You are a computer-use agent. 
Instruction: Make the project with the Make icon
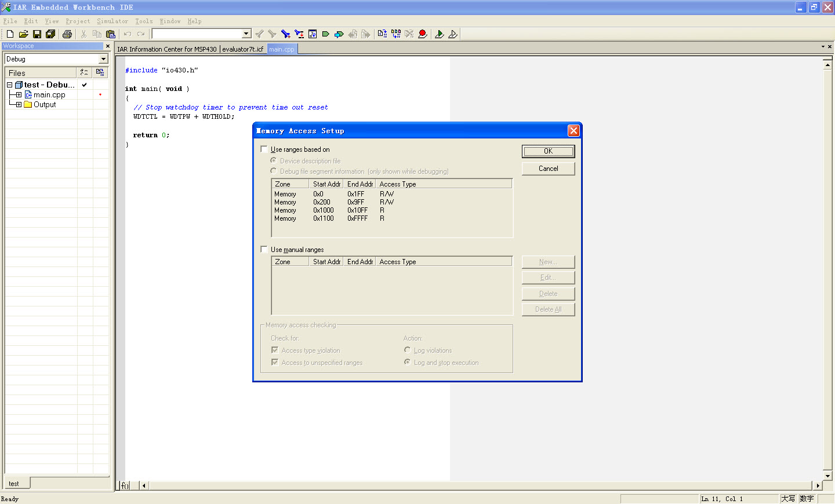click(396, 34)
